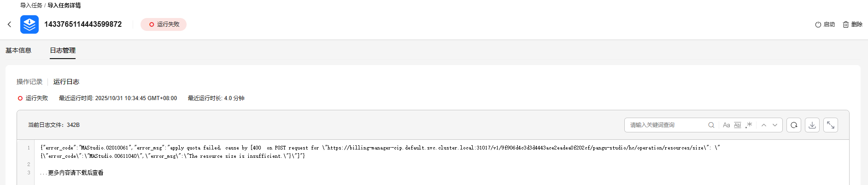Click the blue import task logo icon

pos(29,24)
